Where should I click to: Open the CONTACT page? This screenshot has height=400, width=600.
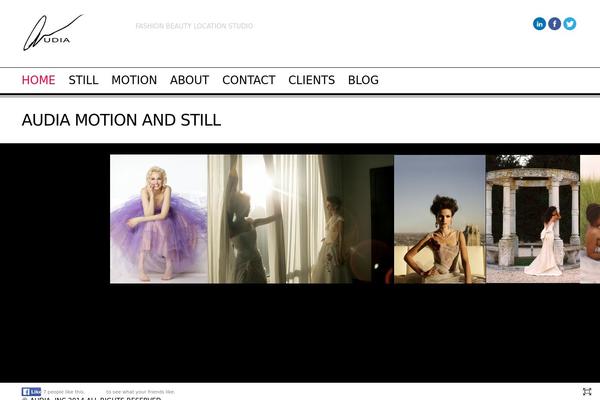coord(249,80)
